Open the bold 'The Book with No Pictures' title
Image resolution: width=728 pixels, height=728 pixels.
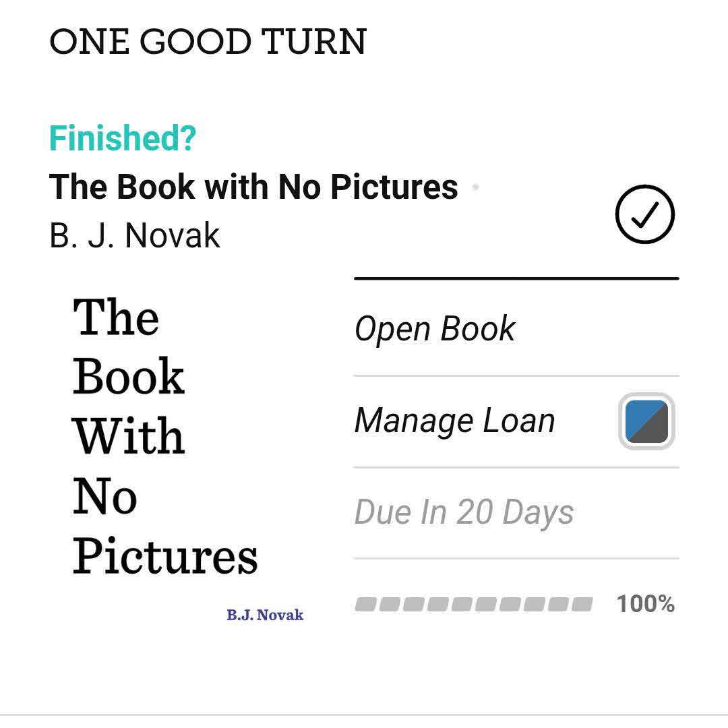(253, 187)
